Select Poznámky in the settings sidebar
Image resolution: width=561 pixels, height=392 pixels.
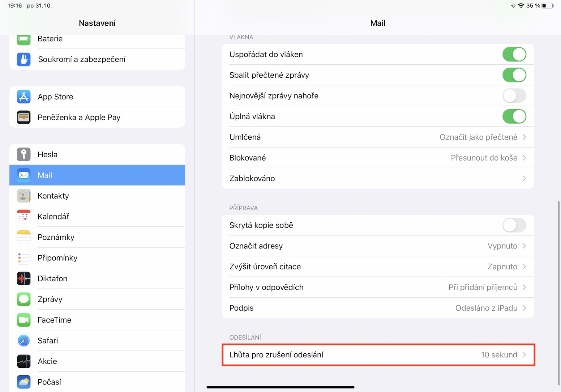tap(56, 237)
